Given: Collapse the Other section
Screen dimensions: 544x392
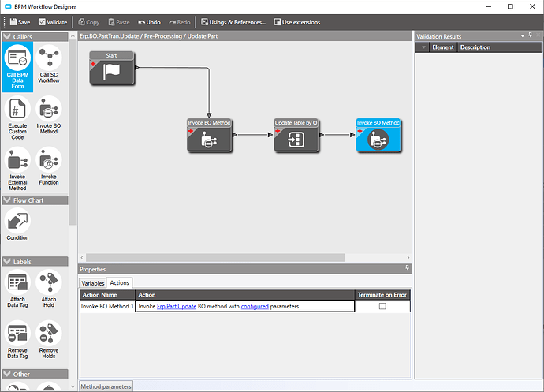Looking at the screenshot, I should pyautogui.click(x=7, y=374).
